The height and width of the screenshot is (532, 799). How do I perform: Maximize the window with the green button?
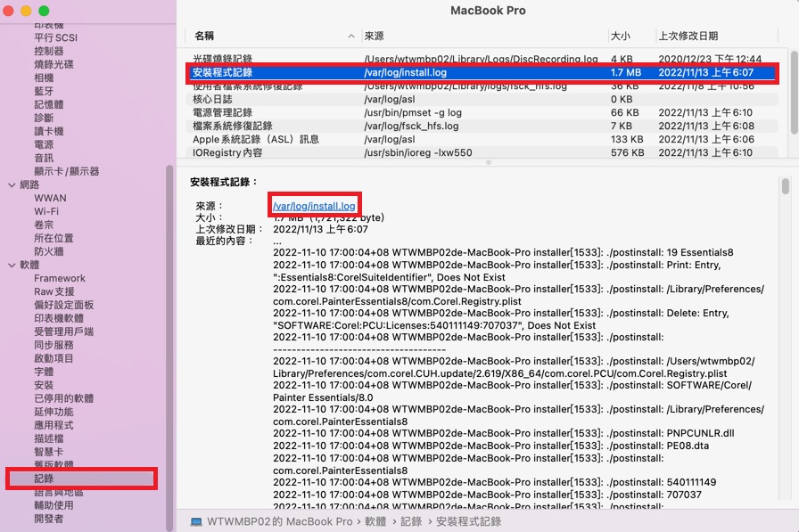[44, 11]
